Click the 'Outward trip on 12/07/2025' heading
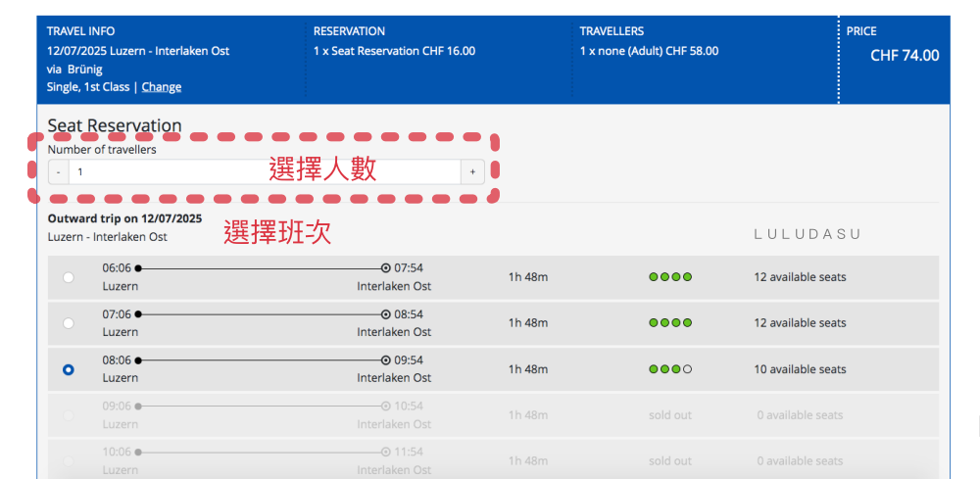This screenshot has width=980, height=479. [125, 218]
